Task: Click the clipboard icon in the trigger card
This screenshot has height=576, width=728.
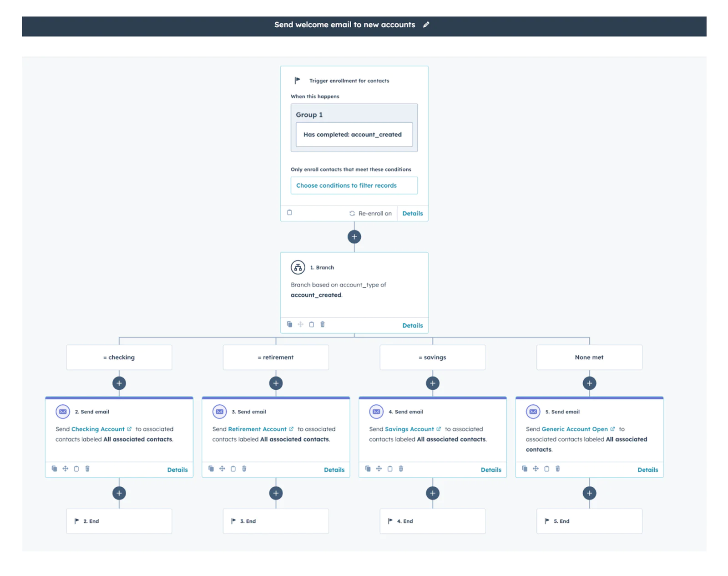Action: (290, 213)
